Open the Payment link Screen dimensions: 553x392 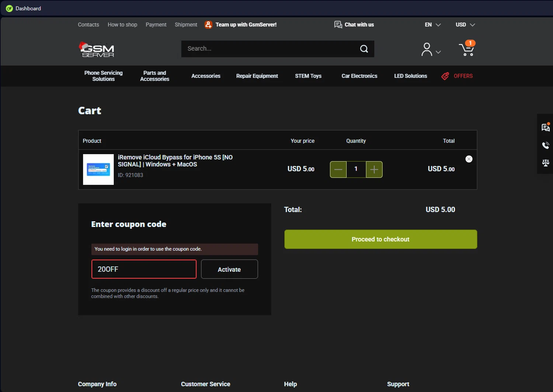pos(156,25)
